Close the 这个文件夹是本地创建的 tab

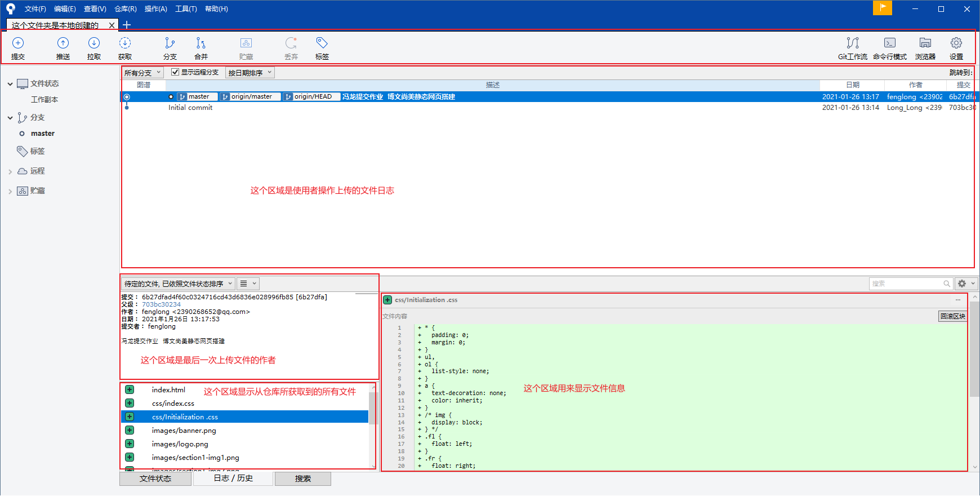coord(112,25)
